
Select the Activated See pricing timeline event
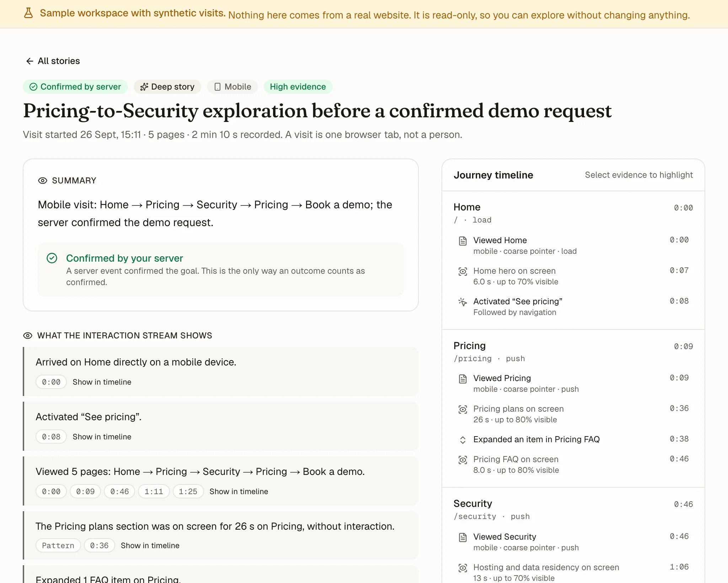573,306
